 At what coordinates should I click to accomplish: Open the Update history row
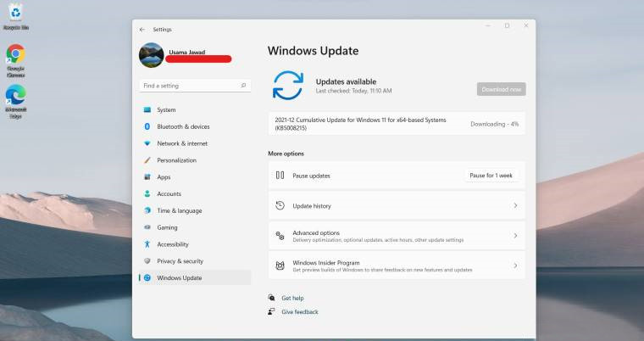pyautogui.click(x=397, y=205)
